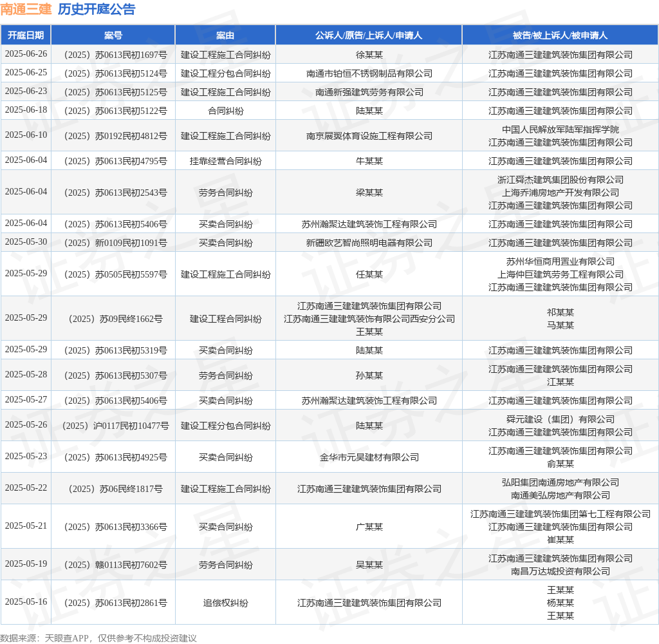Click defendant 中国人民解放军陆军指挥学院
The image size is (659, 644).
[x=561, y=129]
